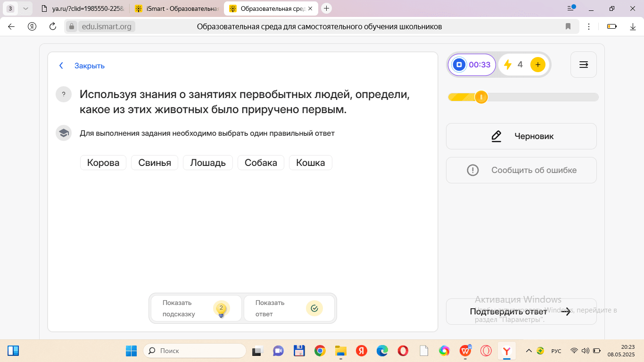Click the back chevron beside Закрыть

61,66
